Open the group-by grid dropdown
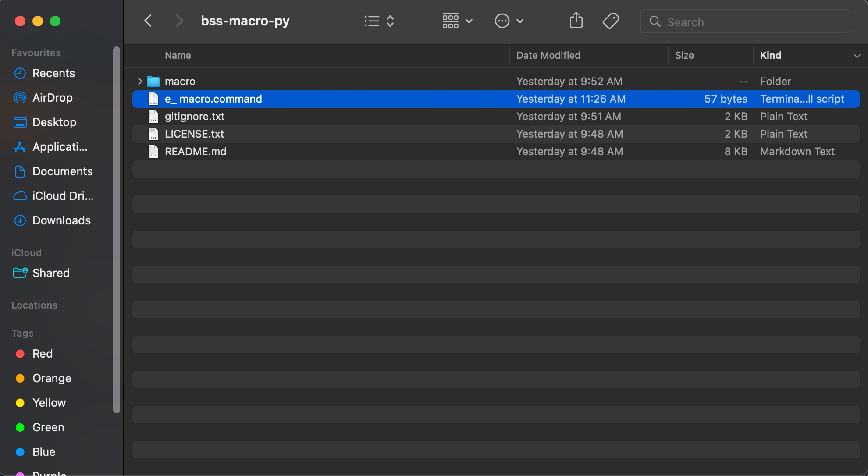 pos(457,21)
